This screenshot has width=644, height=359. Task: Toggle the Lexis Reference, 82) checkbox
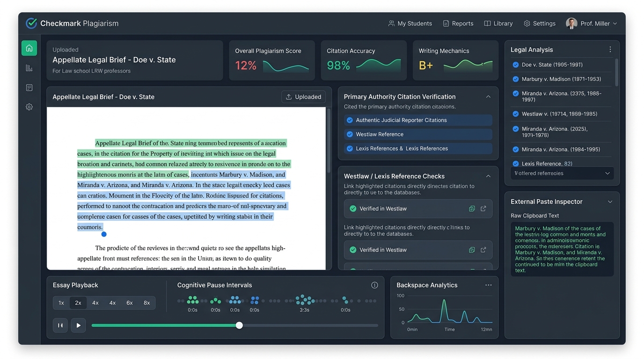pyautogui.click(x=516, y=164)
